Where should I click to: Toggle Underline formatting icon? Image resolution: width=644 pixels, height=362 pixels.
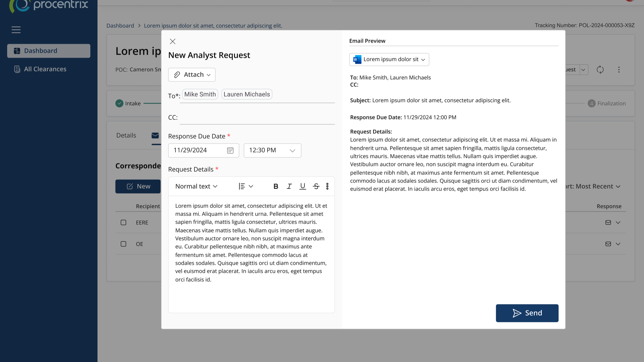pos(302,186)
